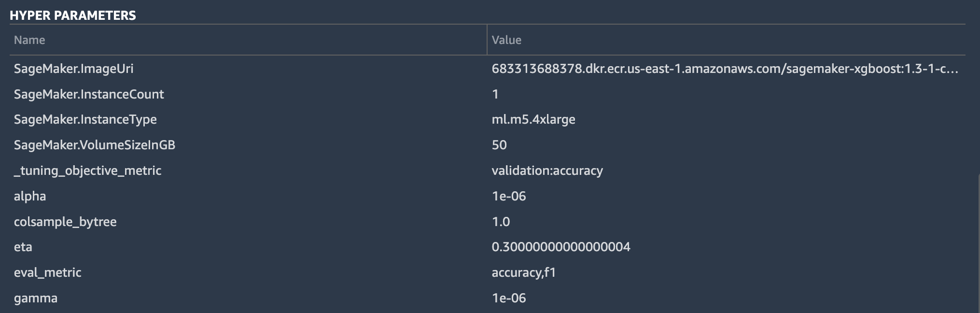The image size is (980, 313).
Task: Select the SageMaker.ImageUri parameter name
Action: pos(74,69)
